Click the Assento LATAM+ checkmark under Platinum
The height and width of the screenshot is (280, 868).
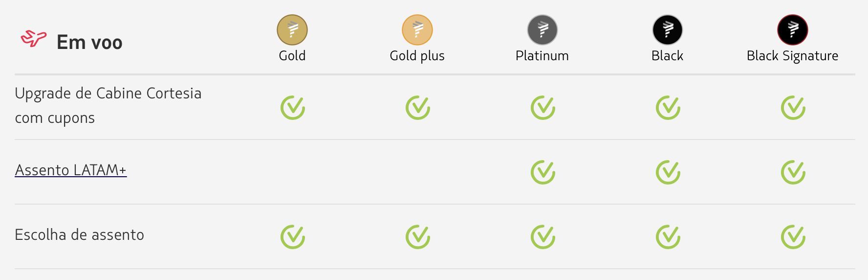[543, 172]
